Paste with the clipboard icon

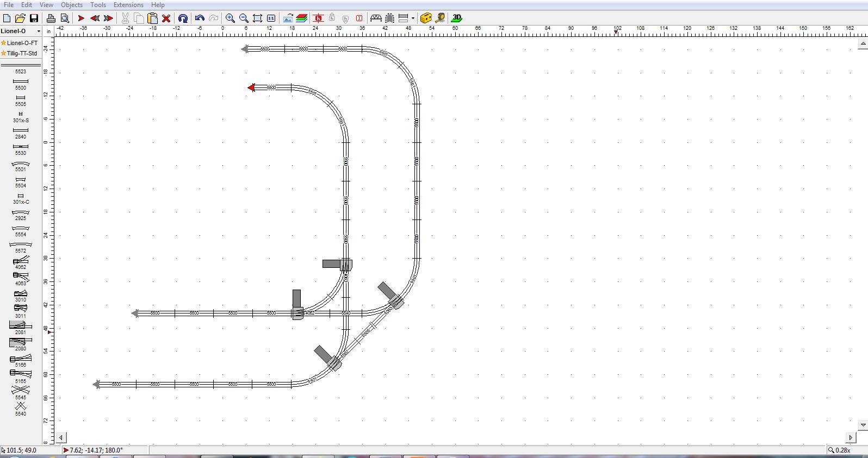(x=153, y=18)
